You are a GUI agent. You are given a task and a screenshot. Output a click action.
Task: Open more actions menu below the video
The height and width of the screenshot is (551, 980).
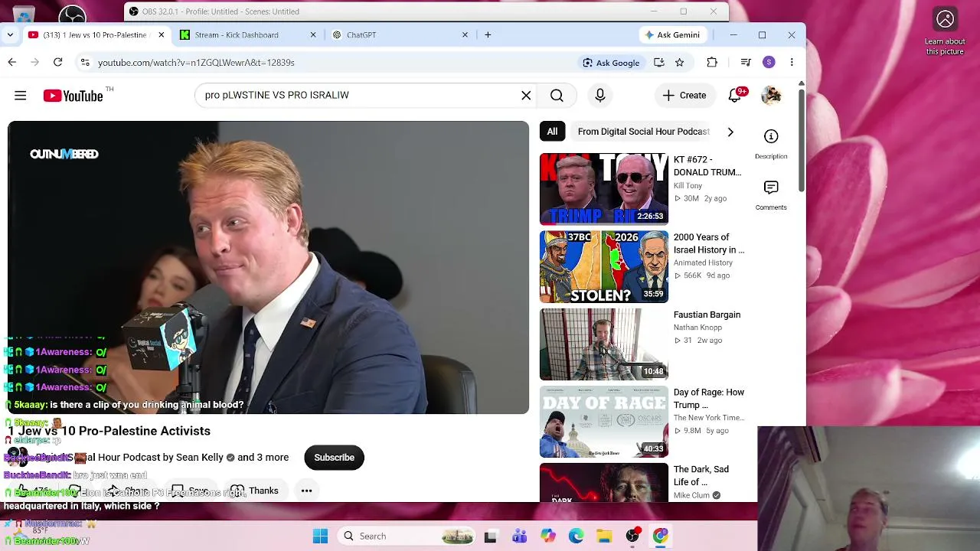pos(306,491)
